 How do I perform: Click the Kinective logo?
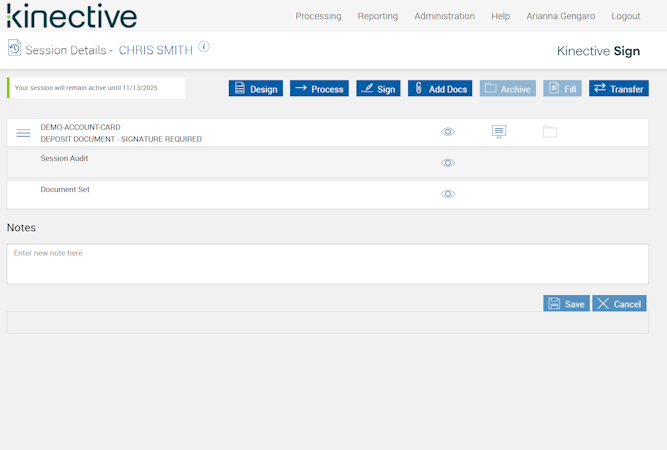71,16
